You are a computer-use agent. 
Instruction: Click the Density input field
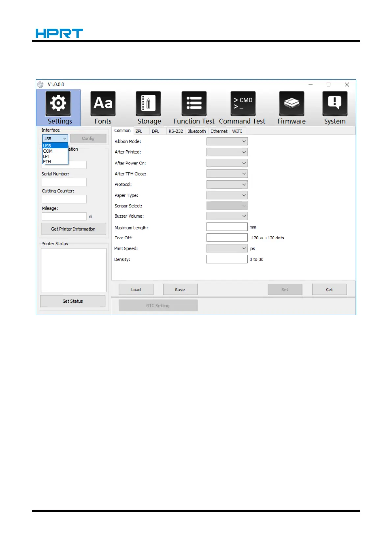pyautogui.click(x=227, y=259)
